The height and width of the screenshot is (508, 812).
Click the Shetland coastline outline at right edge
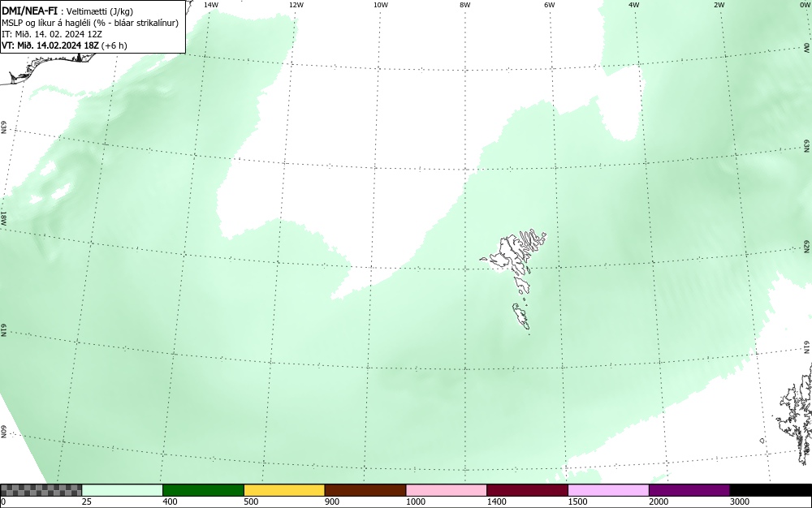[796, 414]
